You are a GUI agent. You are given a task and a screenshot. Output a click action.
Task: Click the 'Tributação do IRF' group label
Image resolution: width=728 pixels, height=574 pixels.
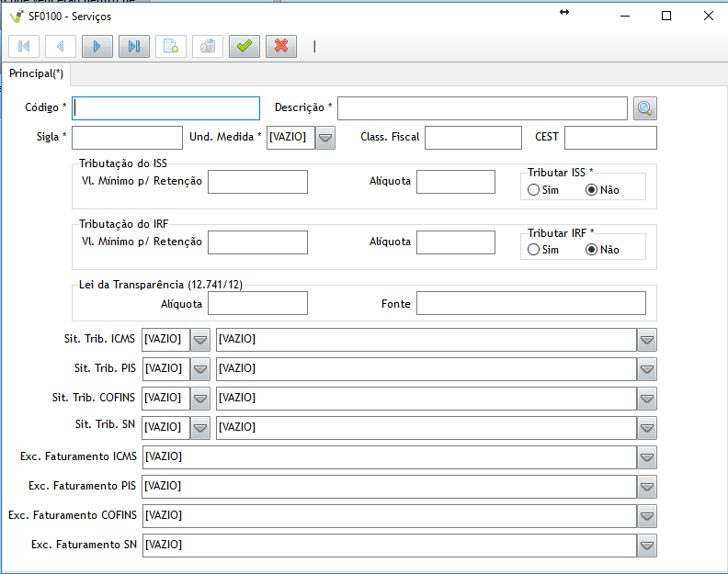tap(123, 224)
